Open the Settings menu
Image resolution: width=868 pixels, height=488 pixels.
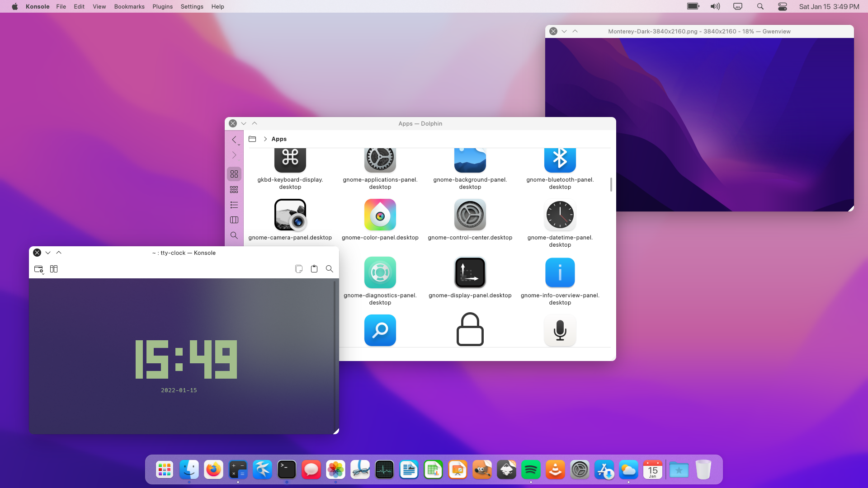[x=192, y=6]
